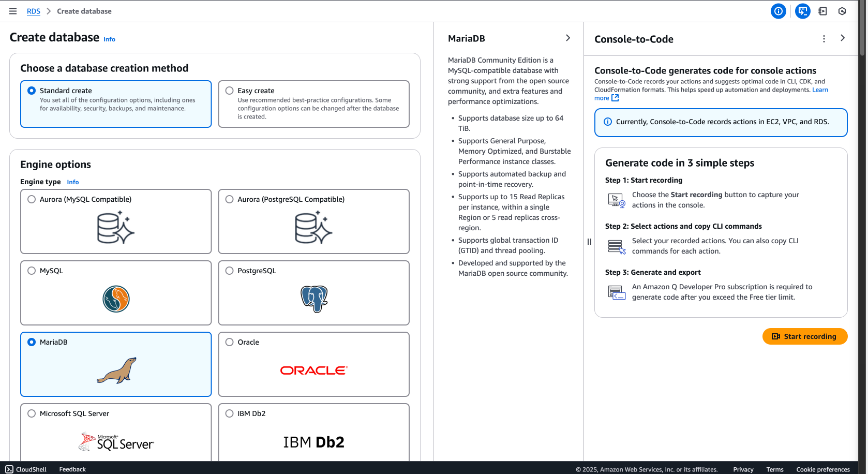Toggle the Console-to-Code icon in top bar
The height and width of the screenshot is (474, 868).
[x=802, y=11]
